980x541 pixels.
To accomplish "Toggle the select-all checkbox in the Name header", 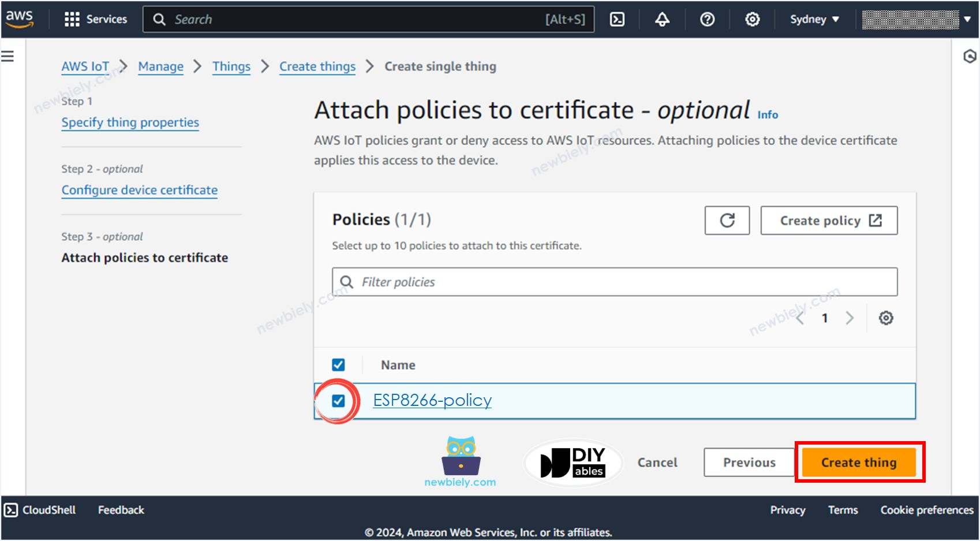I will click(338, 364).
